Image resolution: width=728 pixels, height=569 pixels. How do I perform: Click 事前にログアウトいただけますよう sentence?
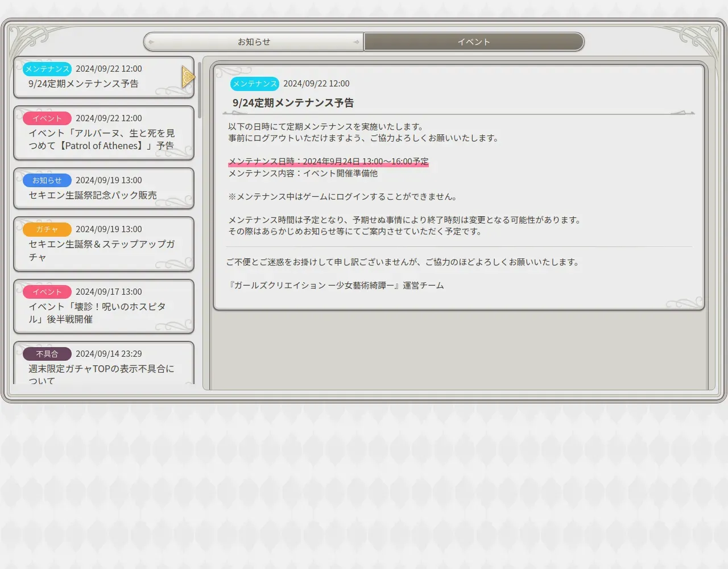[x=364, y=138]
